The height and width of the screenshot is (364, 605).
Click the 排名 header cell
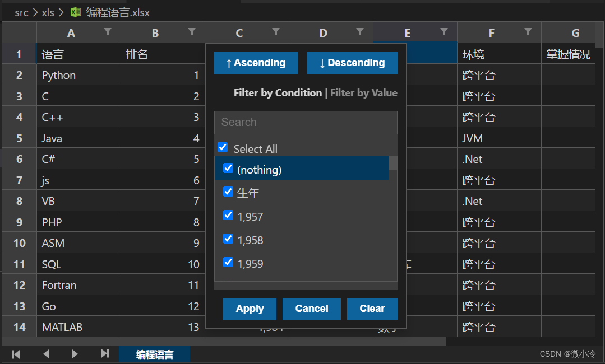163,54
